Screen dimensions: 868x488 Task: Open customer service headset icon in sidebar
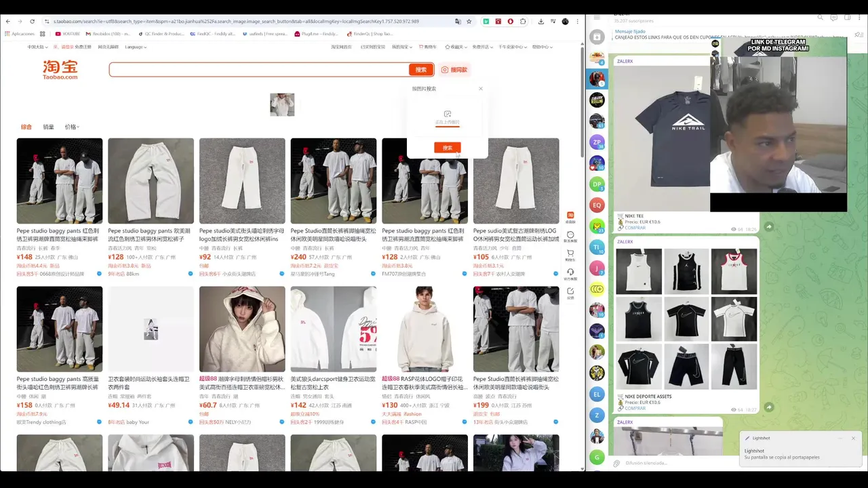[570, 273]
